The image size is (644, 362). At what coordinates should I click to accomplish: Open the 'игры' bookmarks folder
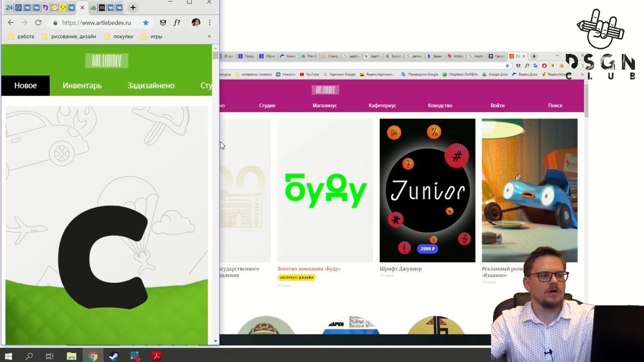click(151, 36)
